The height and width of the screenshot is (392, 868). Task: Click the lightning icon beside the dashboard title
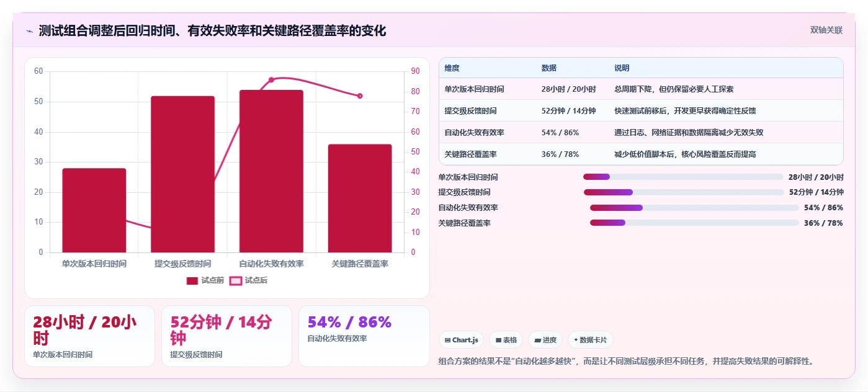pos(29,31)
